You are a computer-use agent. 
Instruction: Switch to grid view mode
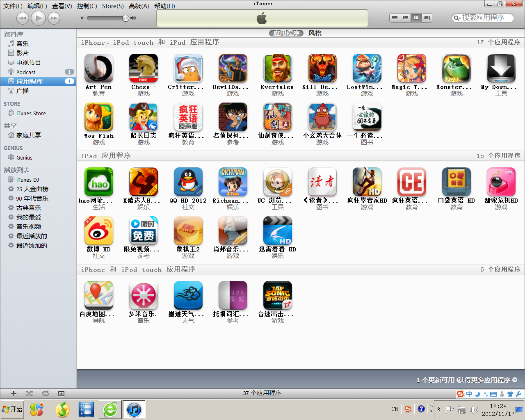pos(416,18)
